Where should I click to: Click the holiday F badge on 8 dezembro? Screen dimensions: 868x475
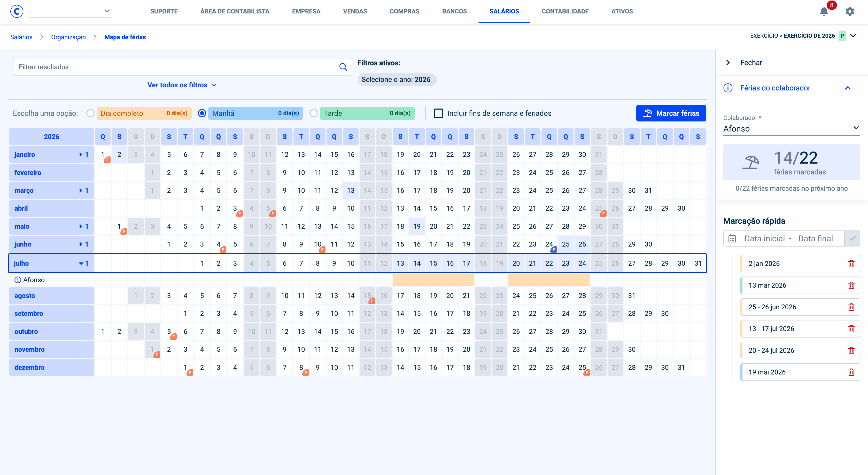click(x=306, y=372)
